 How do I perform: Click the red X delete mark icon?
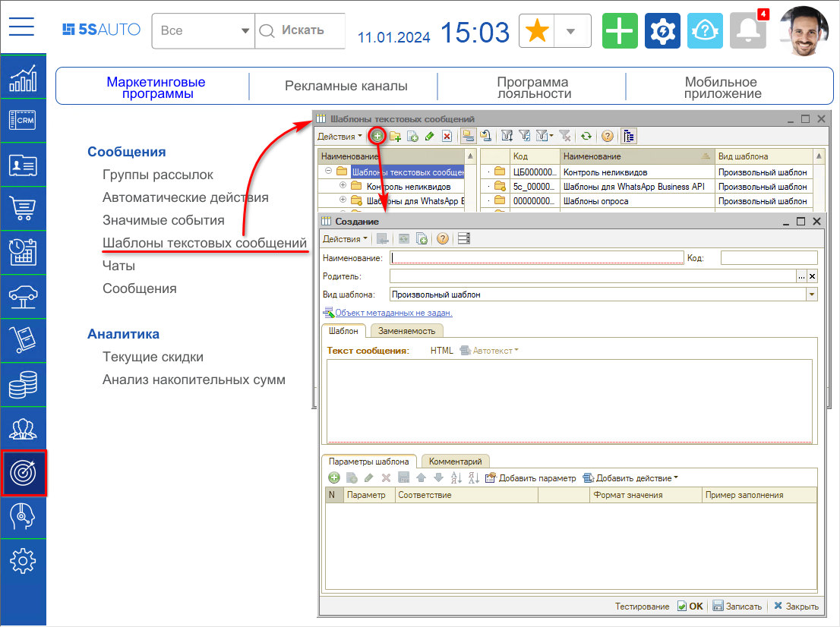tap(447, 136)
